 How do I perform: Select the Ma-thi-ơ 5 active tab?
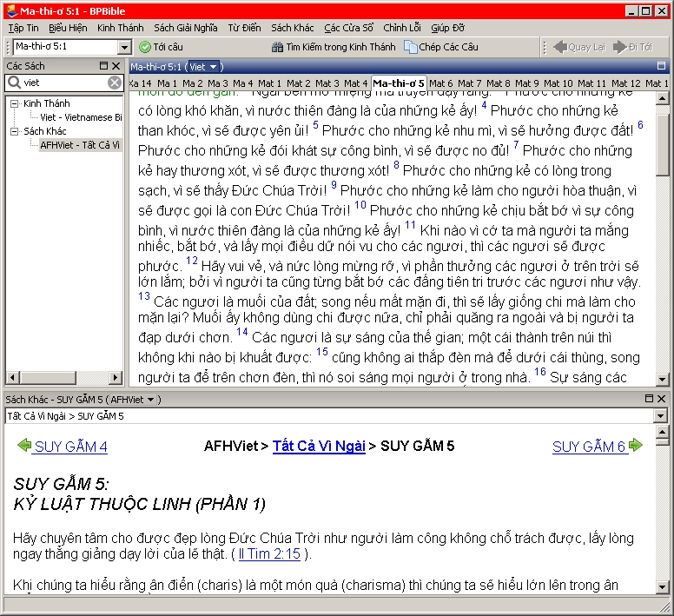399,83
